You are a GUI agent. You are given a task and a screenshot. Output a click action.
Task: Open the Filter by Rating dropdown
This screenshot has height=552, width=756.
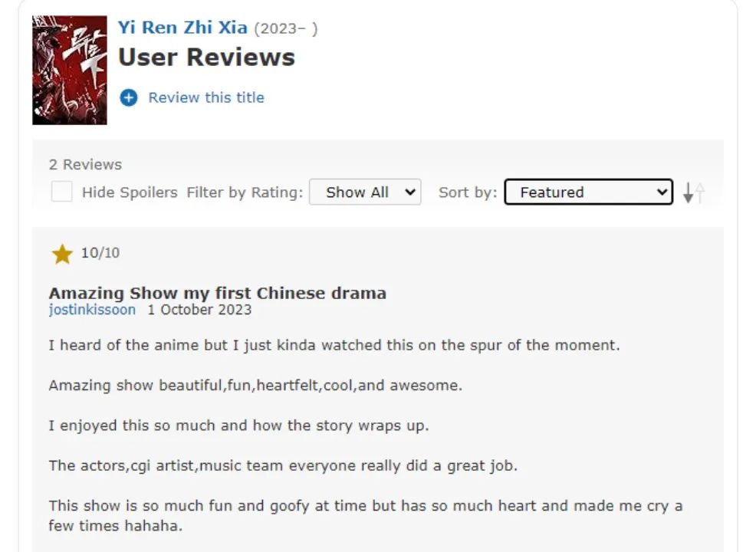coord(365,192)
